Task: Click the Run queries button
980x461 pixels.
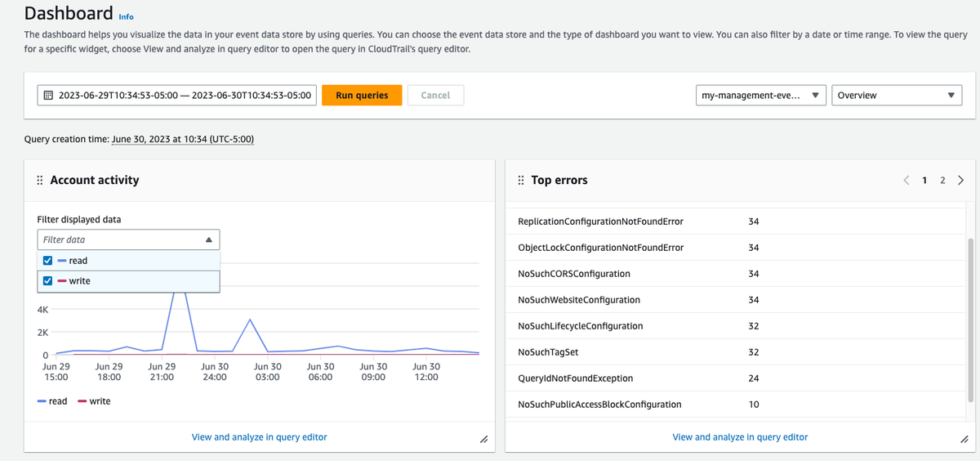Action: [362, 96]
